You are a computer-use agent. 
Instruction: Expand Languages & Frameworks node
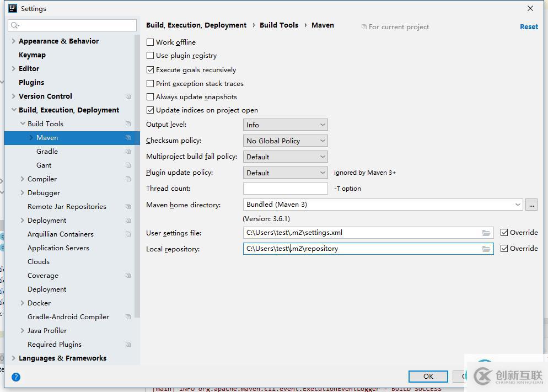click(x=13, y=358)
